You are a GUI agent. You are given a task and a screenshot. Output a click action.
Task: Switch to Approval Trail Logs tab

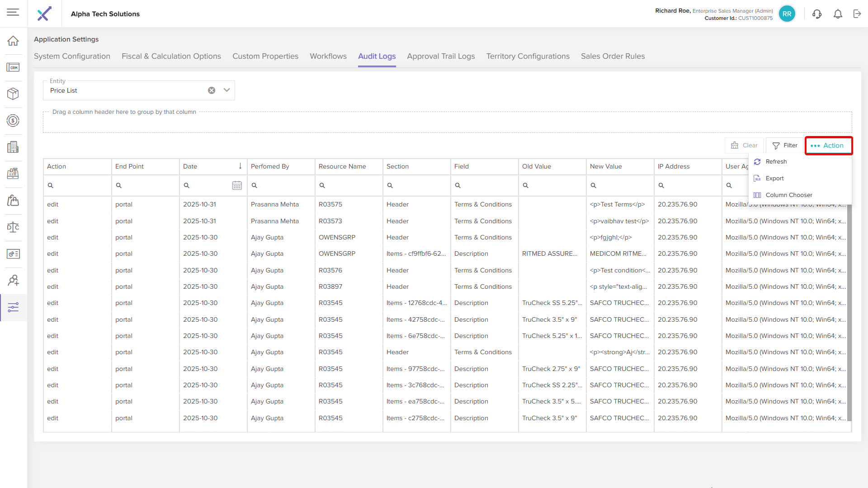point(441,56)
